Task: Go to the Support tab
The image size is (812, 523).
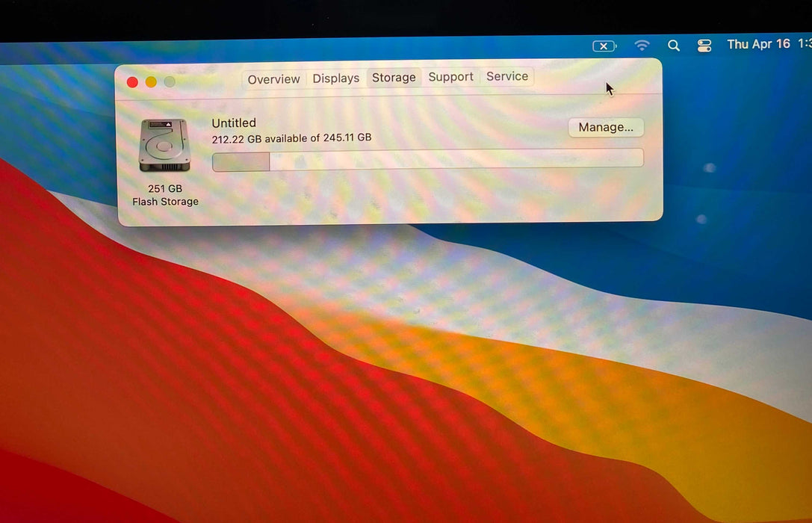Action: click(450, 77)
